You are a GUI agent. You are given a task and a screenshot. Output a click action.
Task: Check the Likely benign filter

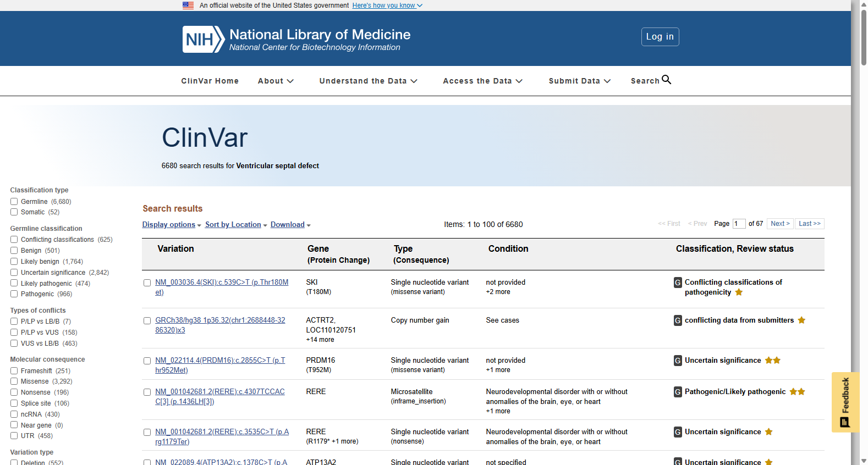pos(14,262)
